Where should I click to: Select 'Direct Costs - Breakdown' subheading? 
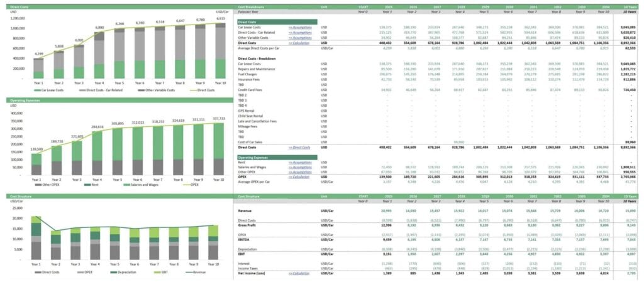[x=257, y=58]
